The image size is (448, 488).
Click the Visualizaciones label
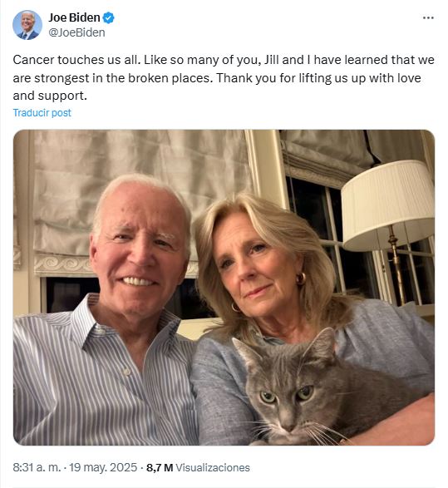(213, 467)
